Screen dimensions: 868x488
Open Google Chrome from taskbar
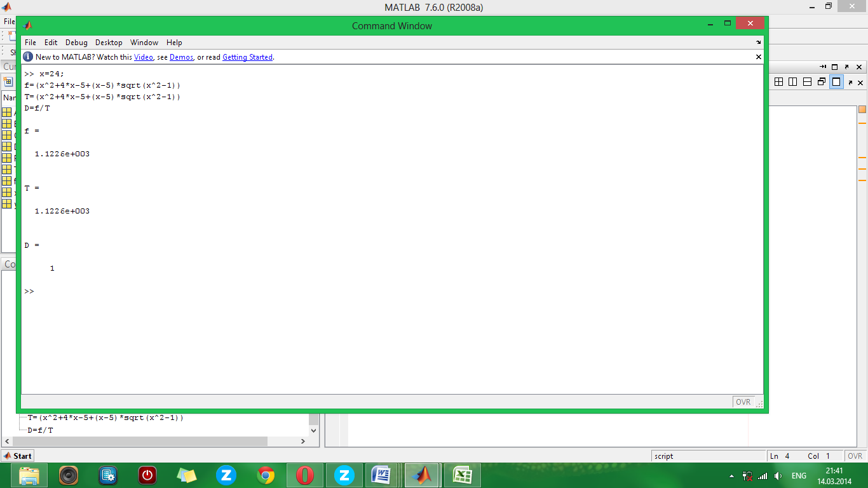tap(266, 475)
